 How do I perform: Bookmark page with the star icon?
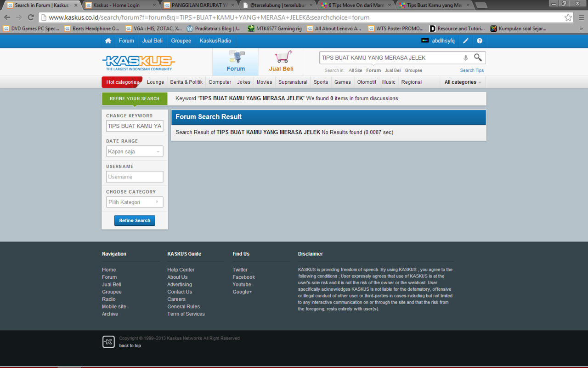click(568, 17)
